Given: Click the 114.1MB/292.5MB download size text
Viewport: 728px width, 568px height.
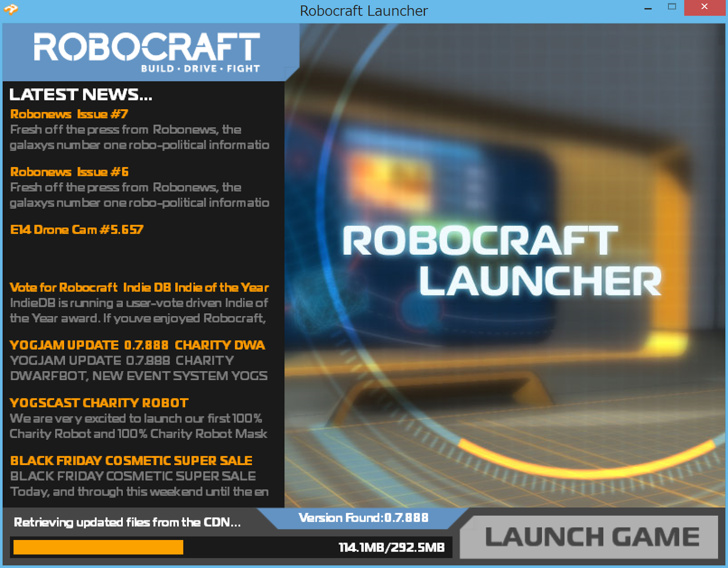Looking at the screenshot, I should point(391,547).
